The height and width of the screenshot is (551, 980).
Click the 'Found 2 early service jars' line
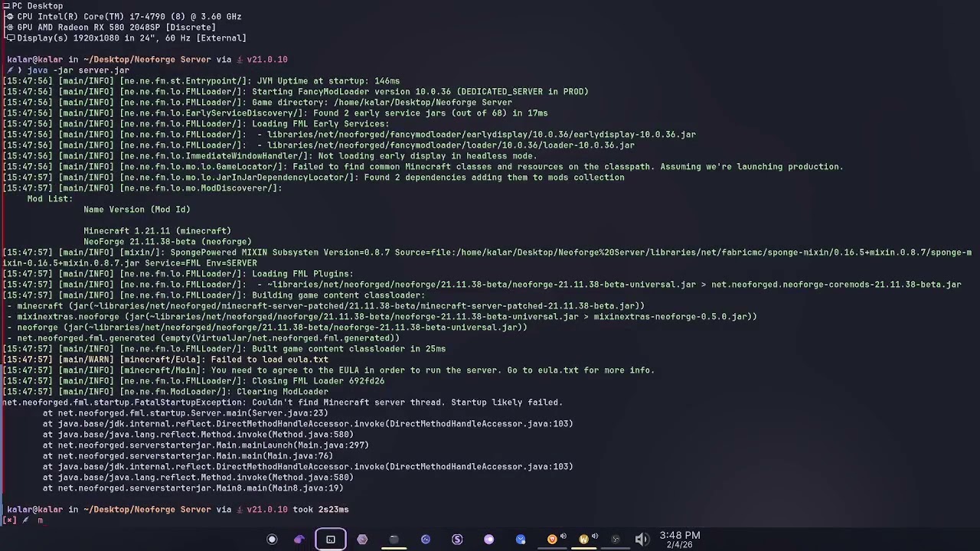pyautogui.click(x=275, y=112)
